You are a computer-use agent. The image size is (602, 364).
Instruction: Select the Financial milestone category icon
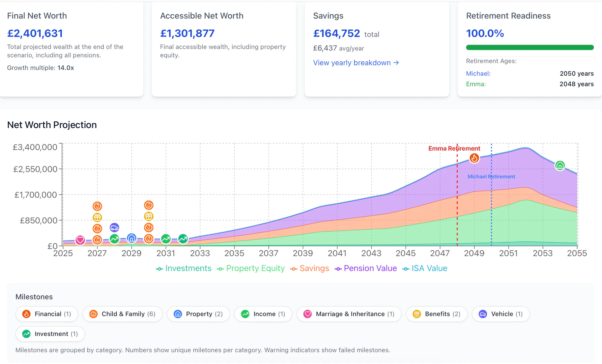coord(26,314)
